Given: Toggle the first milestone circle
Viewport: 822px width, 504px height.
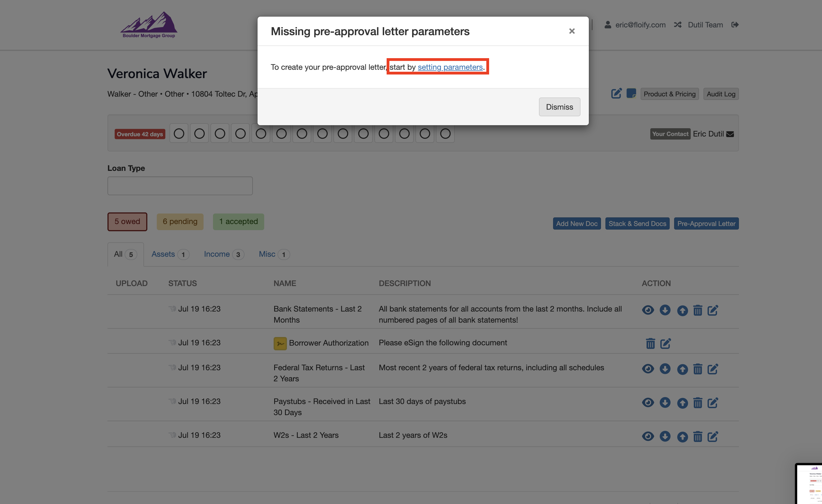Looking at the screenshot, I should tap(179, 134).
